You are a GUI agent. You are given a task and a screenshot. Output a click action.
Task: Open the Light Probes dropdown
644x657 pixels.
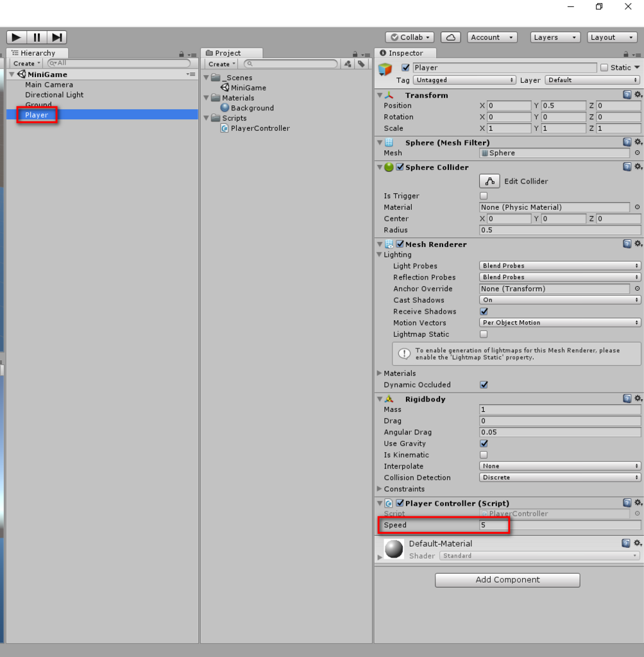(560, 266)
